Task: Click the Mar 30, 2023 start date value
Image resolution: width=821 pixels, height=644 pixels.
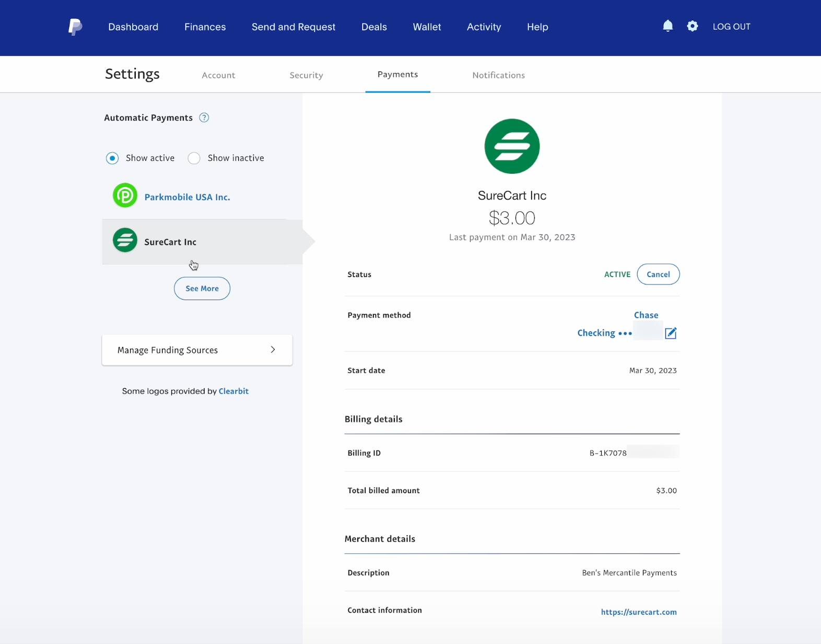Action: click(653, 371)
